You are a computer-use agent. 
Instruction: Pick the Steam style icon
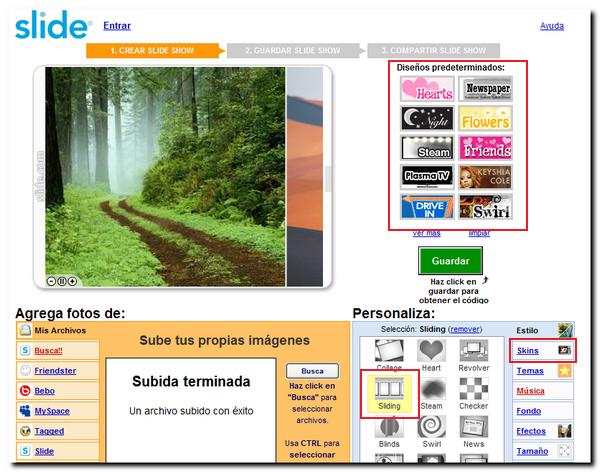coord(431,388)
